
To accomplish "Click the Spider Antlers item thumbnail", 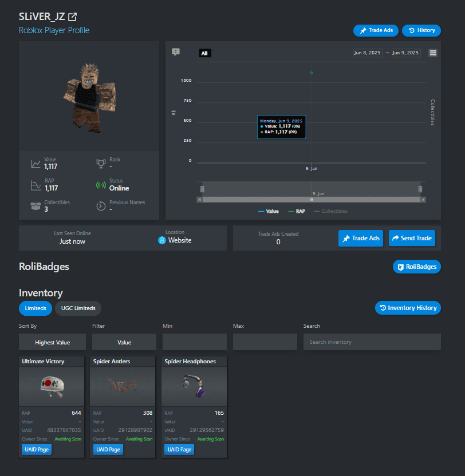I will click(x=123, y=386).
